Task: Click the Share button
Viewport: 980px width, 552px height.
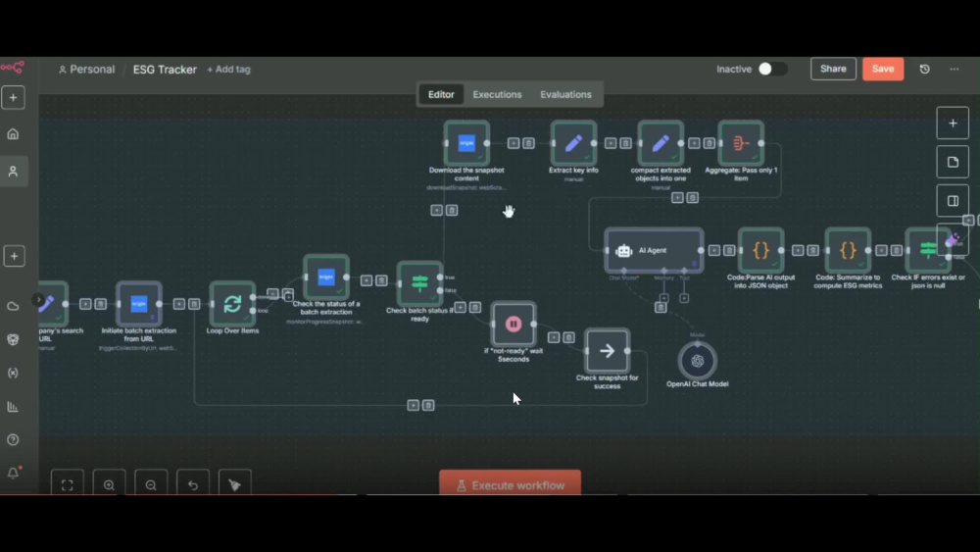Action: point(833,69)
